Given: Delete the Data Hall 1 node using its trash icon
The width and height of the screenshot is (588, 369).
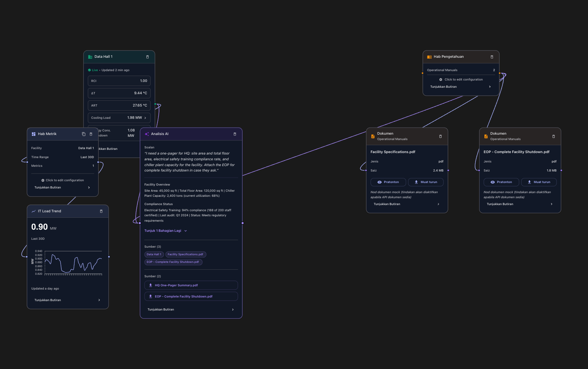Looking at the screenshot, I should [147, 57].
